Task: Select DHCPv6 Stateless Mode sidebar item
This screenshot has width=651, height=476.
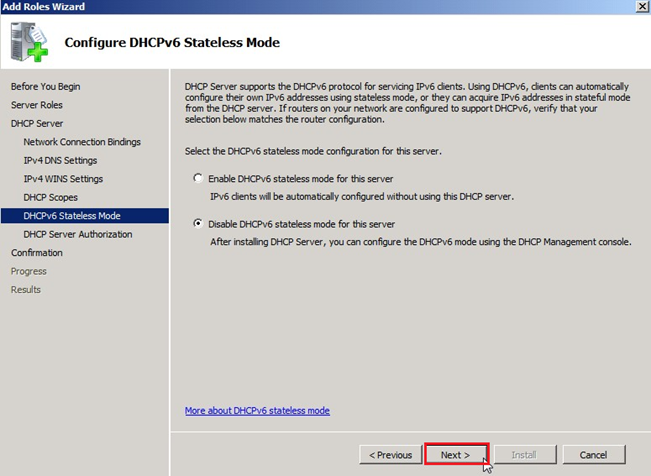Action: pyautogui.click(x=71, y=215)
